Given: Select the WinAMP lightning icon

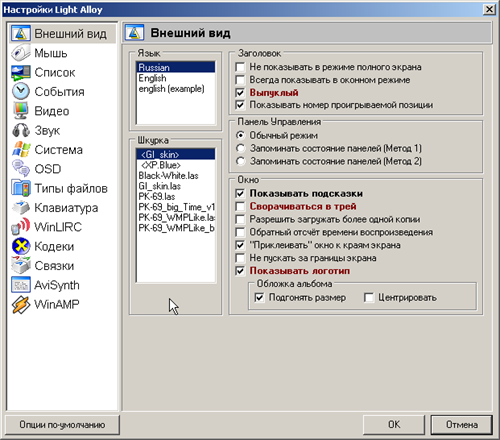Looking at the screenshot, I should [x=21, y=304].
